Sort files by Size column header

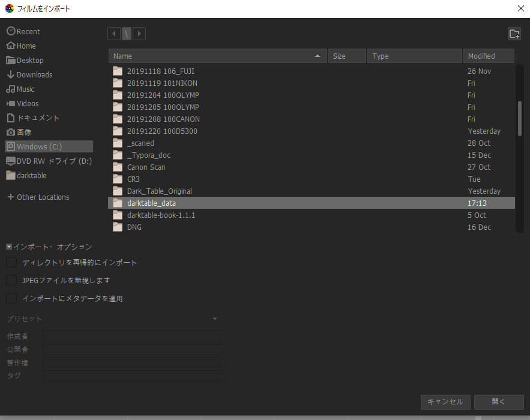(x=347, y=56)
